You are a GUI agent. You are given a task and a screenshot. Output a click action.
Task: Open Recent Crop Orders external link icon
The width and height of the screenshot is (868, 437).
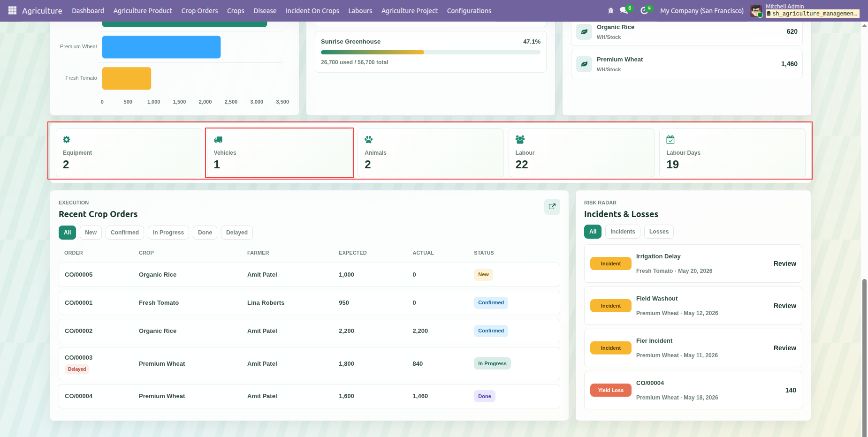point(552,206)
